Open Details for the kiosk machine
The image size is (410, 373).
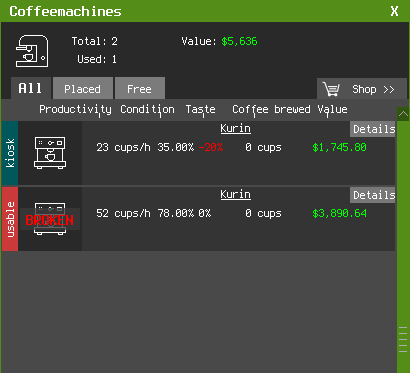coord(373,129)
